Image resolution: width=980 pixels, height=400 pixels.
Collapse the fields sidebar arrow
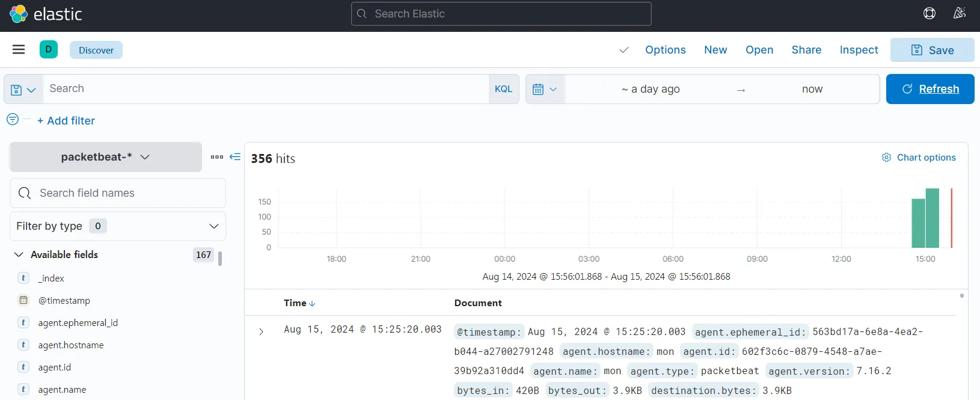click(235, 157)
